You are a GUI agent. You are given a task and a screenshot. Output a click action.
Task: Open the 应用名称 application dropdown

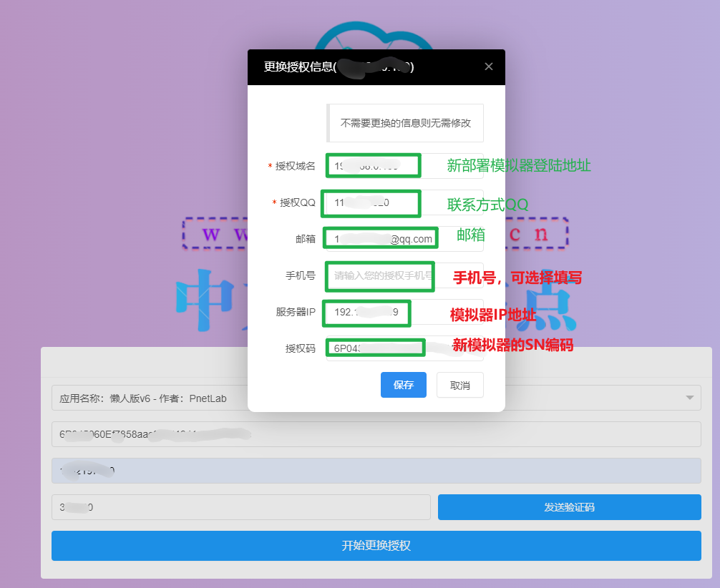[x=377, y=398]
